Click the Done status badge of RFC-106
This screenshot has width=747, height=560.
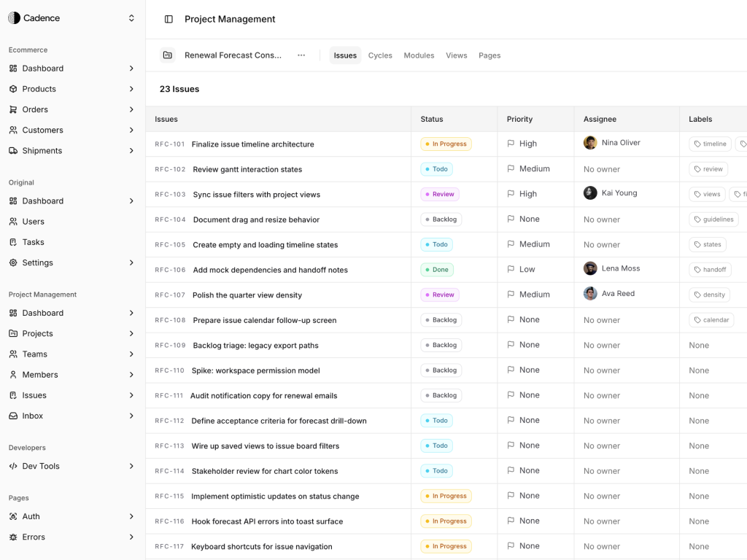(x=437, y=270)
